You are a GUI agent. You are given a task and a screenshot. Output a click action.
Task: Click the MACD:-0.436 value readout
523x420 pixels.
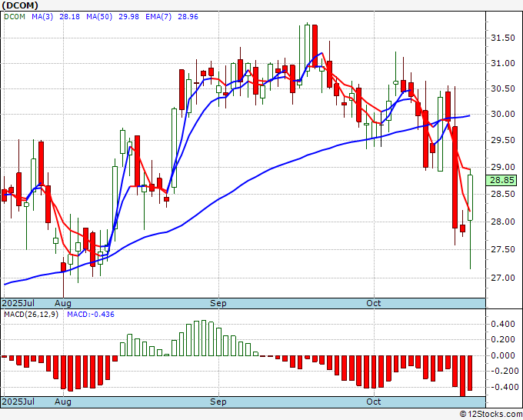tap(91, 315)
